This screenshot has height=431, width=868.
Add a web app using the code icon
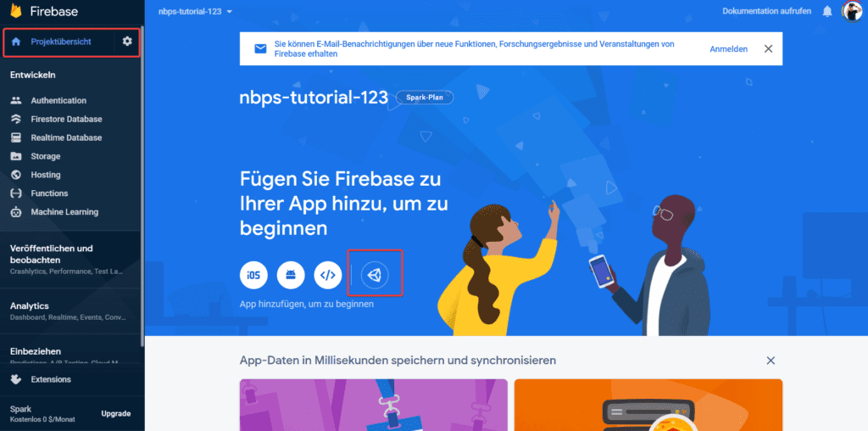click(x=328, y=275)
